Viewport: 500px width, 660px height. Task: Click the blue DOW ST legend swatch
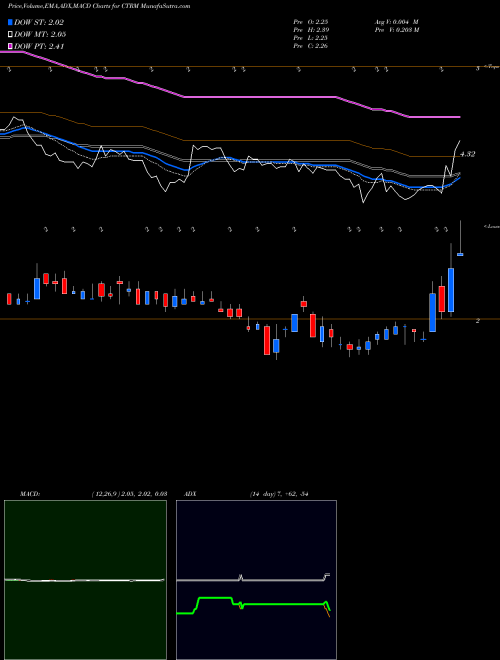[10, 22]
